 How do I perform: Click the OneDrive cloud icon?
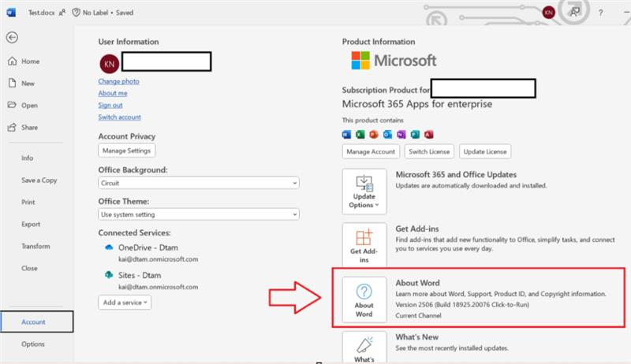(x=109, y=247)
